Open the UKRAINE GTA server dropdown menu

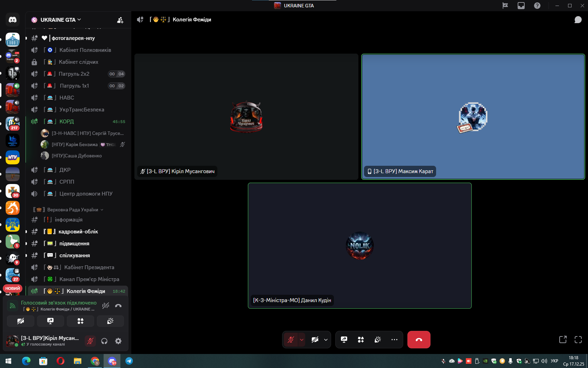61,20
